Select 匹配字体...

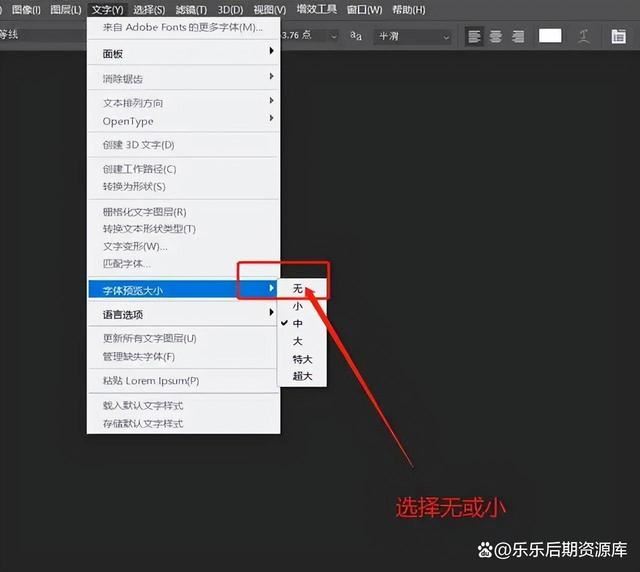pos(184,264)
